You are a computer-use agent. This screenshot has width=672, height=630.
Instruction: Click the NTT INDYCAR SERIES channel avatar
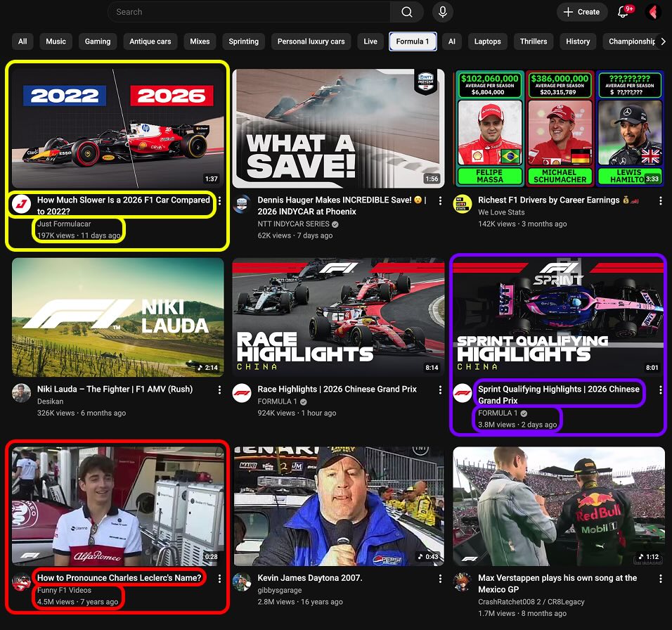coord(242,204)
